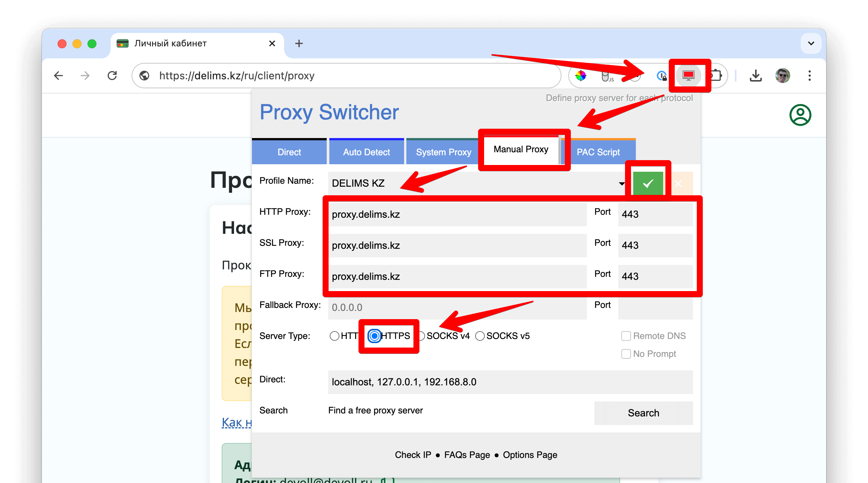868x483 pixels.
Task: Go back in browser history
Action: click(59, 76)
